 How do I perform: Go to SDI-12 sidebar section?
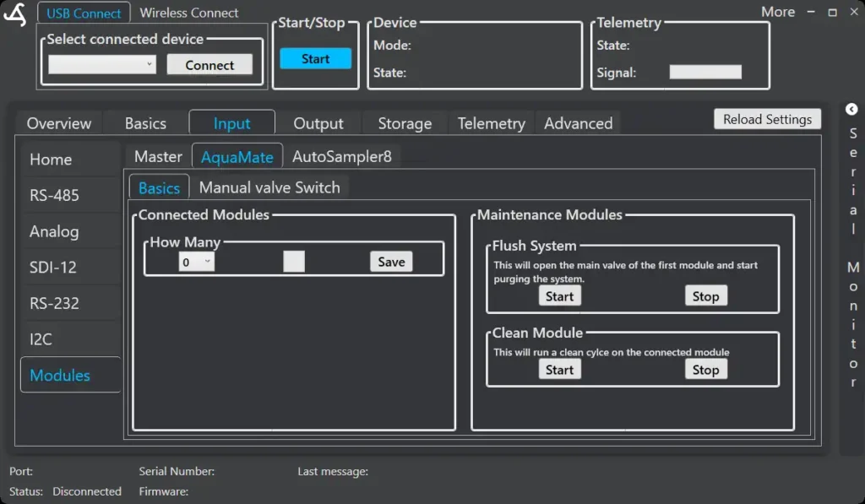[x=53, y=268]
